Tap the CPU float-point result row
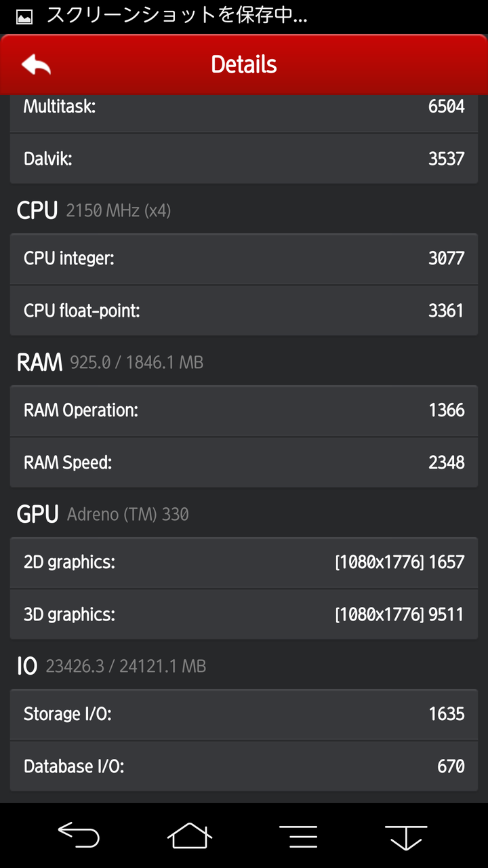The image size is (488, 868). coord(244,311)
